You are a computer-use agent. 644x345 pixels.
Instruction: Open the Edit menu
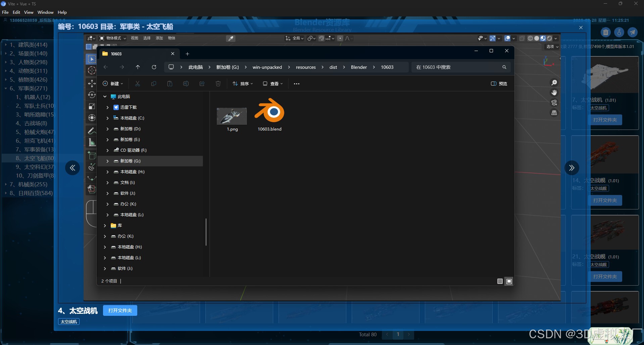point(16,12)
